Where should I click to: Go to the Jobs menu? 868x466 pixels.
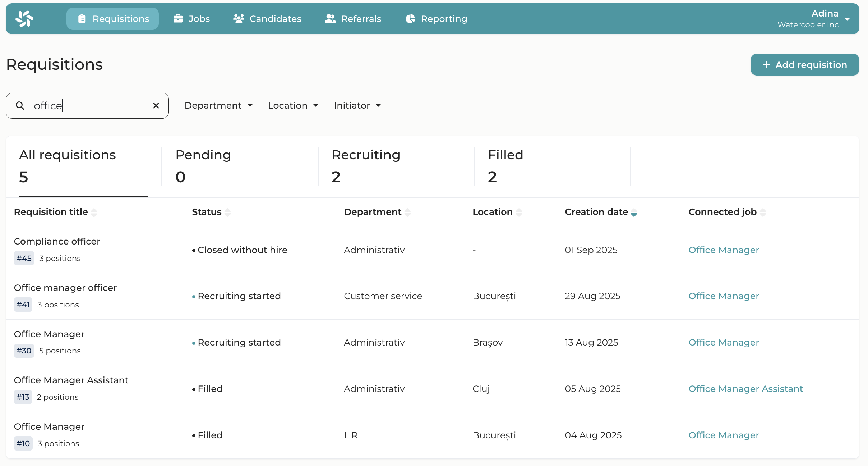pyautogui.click(x=191, y=19)
